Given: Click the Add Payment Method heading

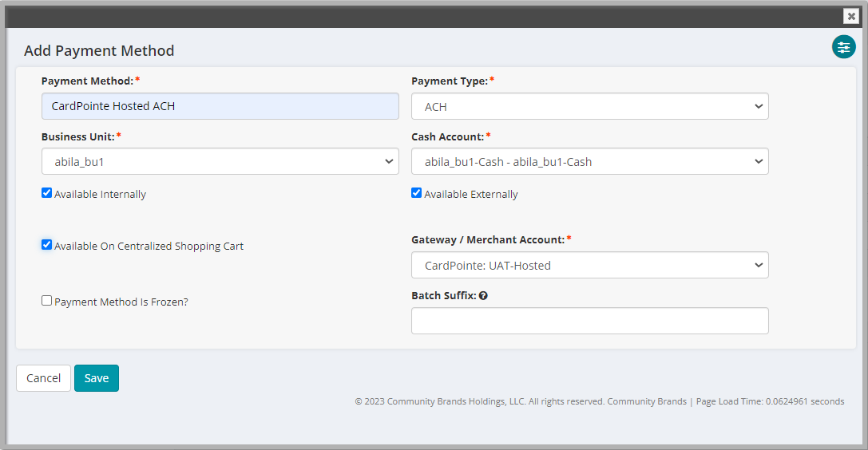Looking at the screenshot, I should click(x=99, y=51).
